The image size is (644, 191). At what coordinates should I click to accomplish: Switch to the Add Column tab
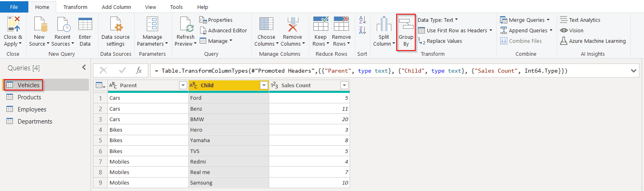(116, 7)
